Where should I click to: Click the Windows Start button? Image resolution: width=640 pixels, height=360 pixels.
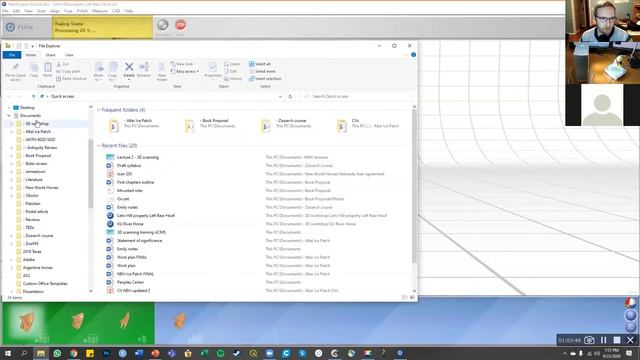click(x=8, y=353)
